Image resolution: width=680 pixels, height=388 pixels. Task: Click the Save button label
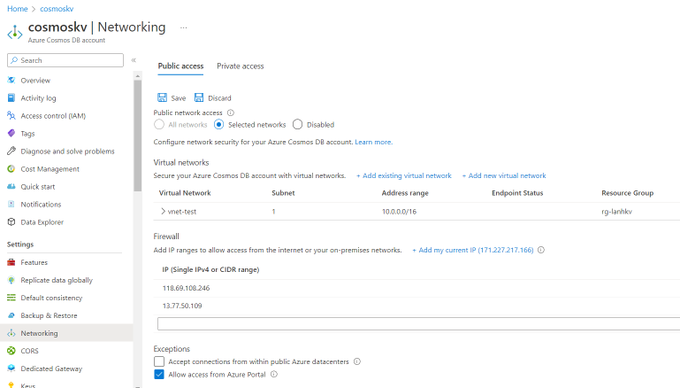pos(178,98)
